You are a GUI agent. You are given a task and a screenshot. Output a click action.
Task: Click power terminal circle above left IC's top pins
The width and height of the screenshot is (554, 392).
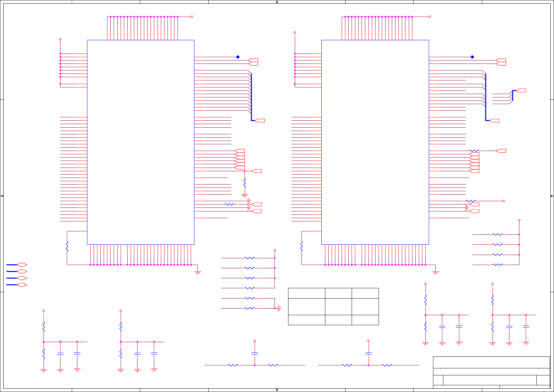[192, 17]
